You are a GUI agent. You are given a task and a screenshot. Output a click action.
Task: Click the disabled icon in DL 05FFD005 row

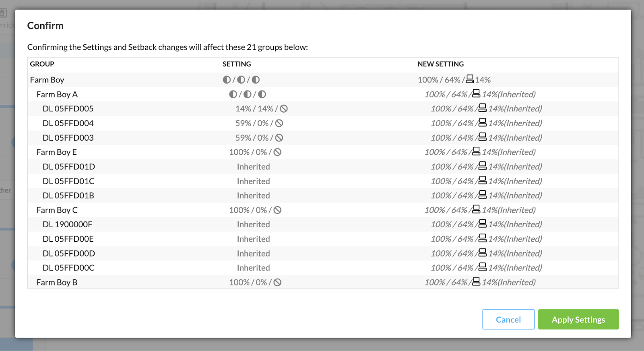pyautogui.click(x=284, y=109)
